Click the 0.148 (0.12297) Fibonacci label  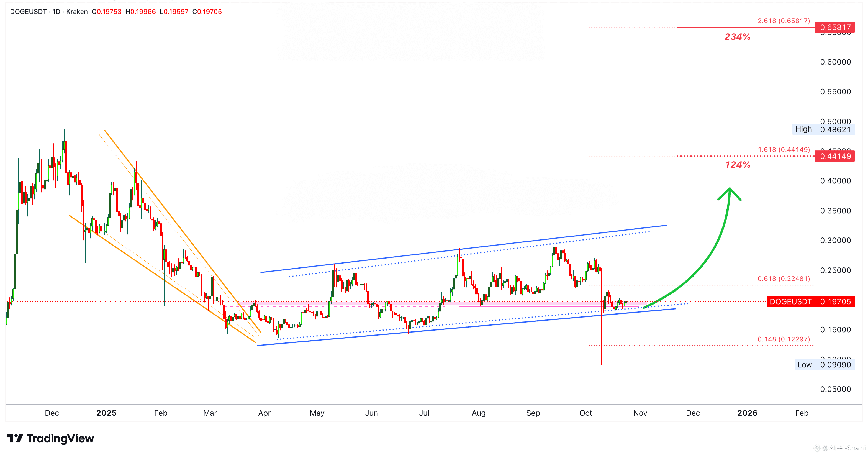784,339
